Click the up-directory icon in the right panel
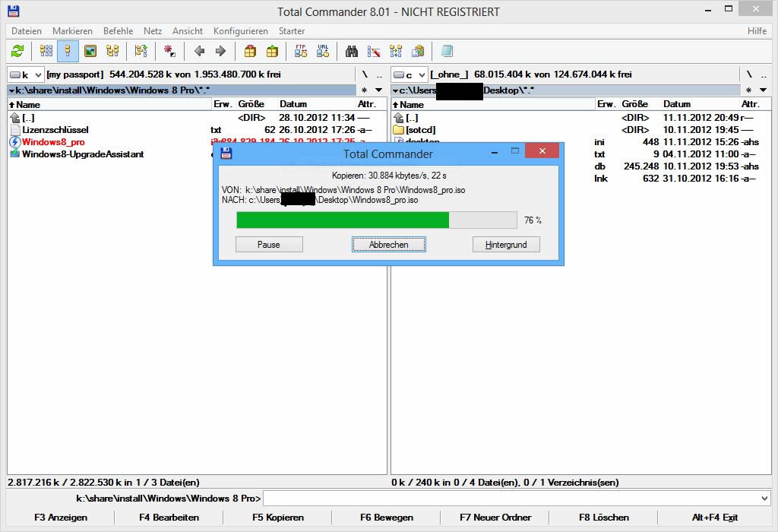The height and width of the screenshot is (532, 778). click(398, 118)
